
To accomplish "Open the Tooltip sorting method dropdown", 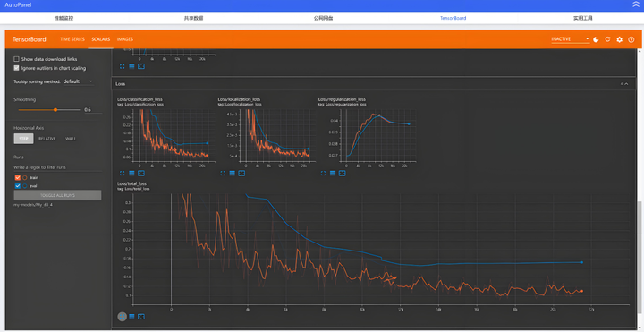I will pyautogui.click(x=78, y=81).
